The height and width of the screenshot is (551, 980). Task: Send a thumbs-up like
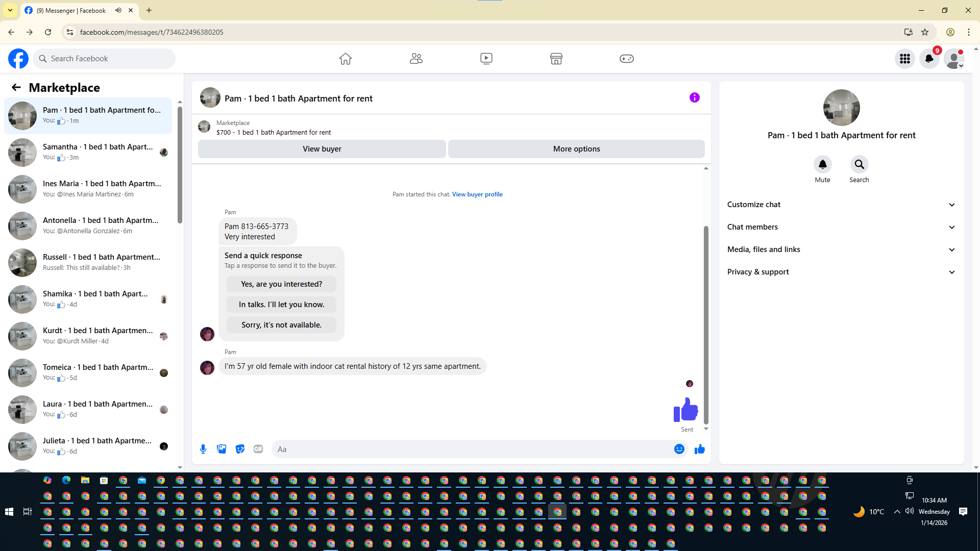coord(699,449)
